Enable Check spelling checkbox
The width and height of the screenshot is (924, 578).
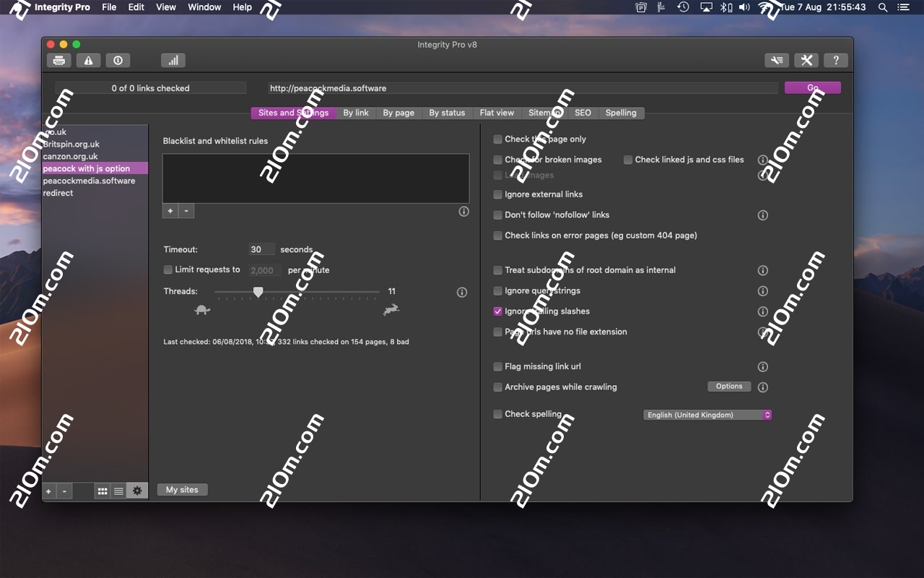pyautogui.click(x=497, y=415)
